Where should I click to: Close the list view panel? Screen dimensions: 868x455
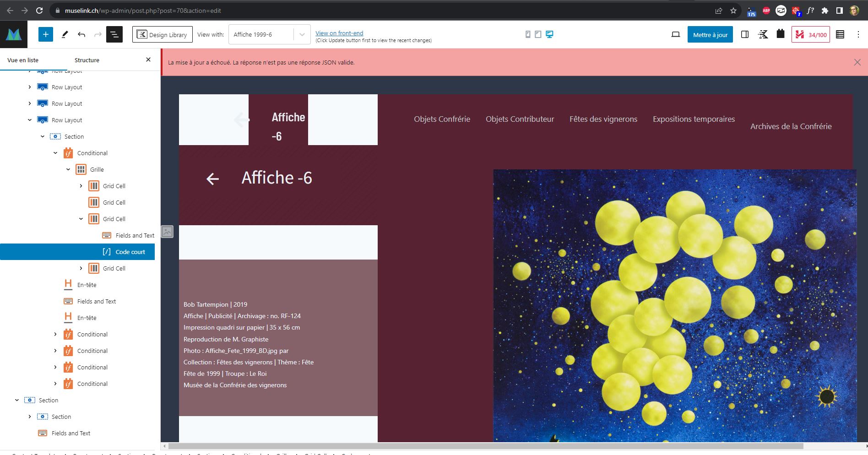[148, 60]
